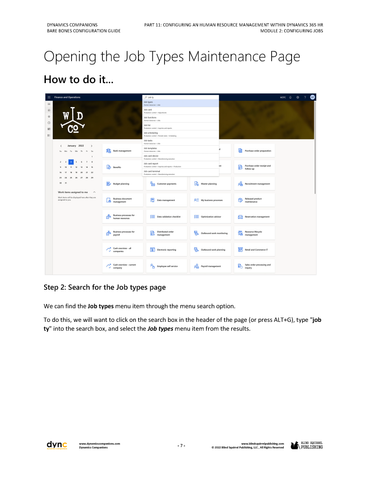The height and width of the screenshot is (480, 370).
Task: Open Resource lifecycle management tile
Action: 254,233
